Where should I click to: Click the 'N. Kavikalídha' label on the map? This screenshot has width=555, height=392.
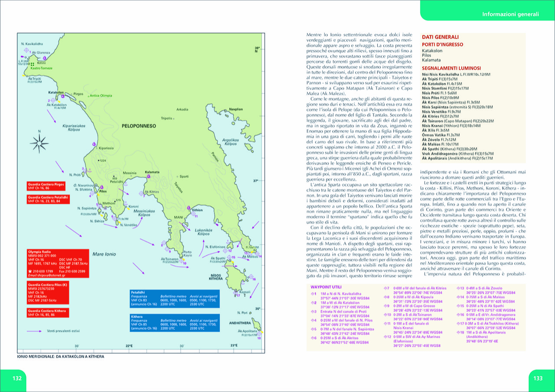[x=32, y=44]
